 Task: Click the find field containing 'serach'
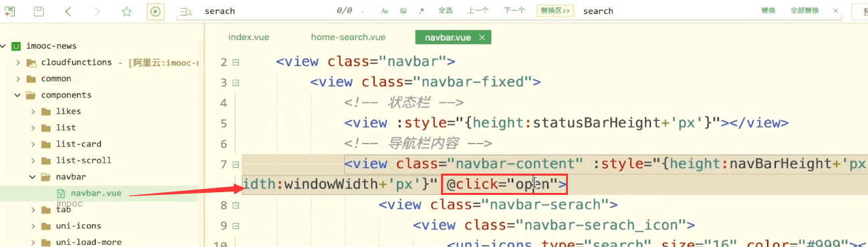pos(267,11)
